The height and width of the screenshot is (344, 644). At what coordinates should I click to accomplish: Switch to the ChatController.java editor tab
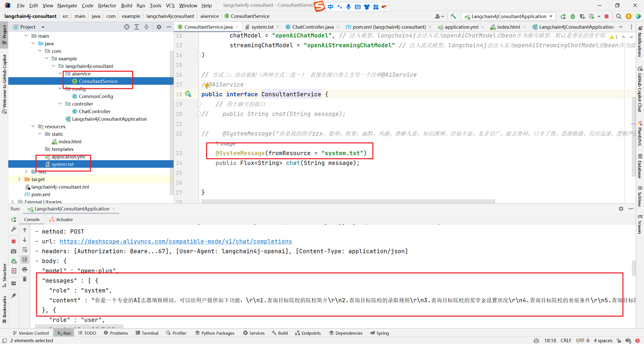click(313, 27)
